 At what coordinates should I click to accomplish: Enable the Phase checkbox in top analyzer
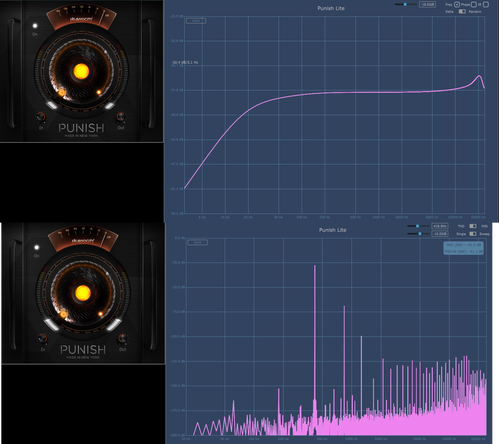[474, 4]
